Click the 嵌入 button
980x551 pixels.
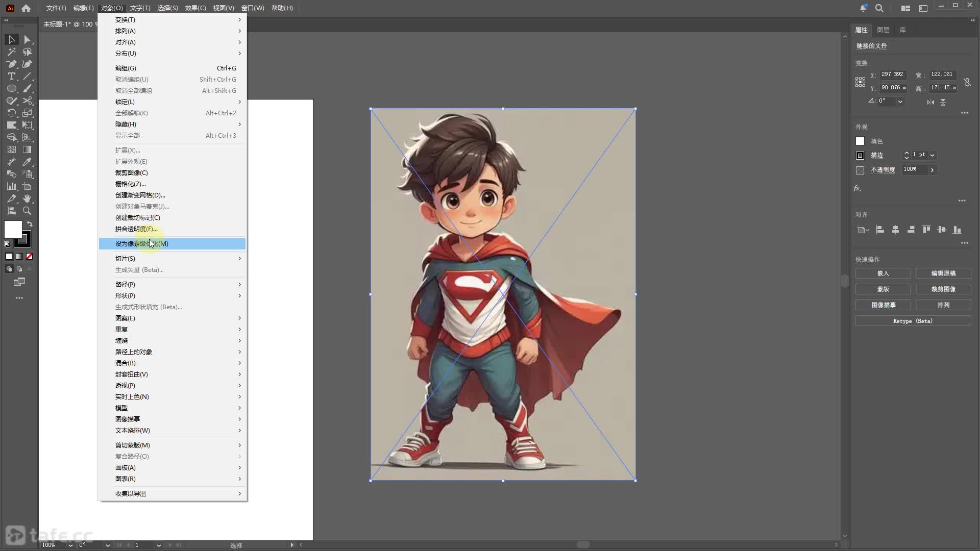883,273
